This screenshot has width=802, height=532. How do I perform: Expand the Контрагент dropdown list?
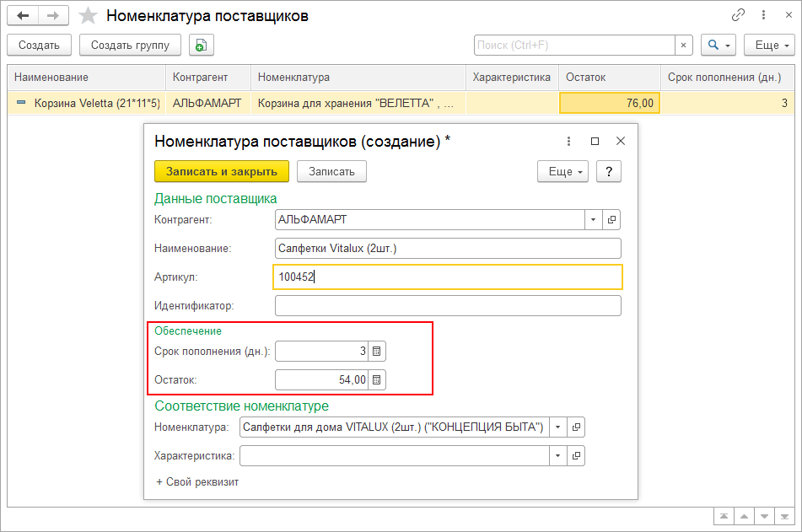594,220
